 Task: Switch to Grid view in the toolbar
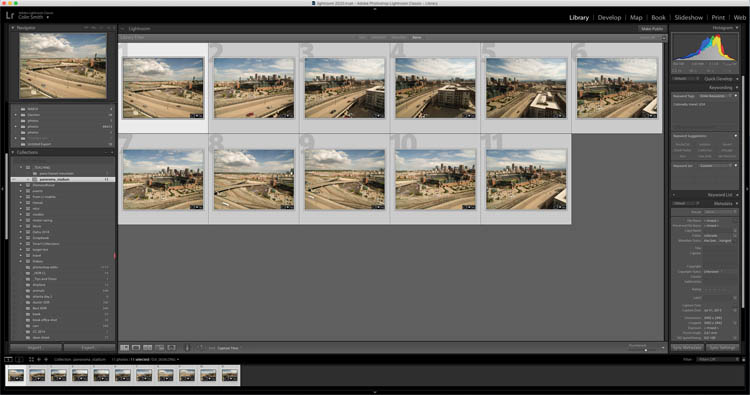point(124,348)
